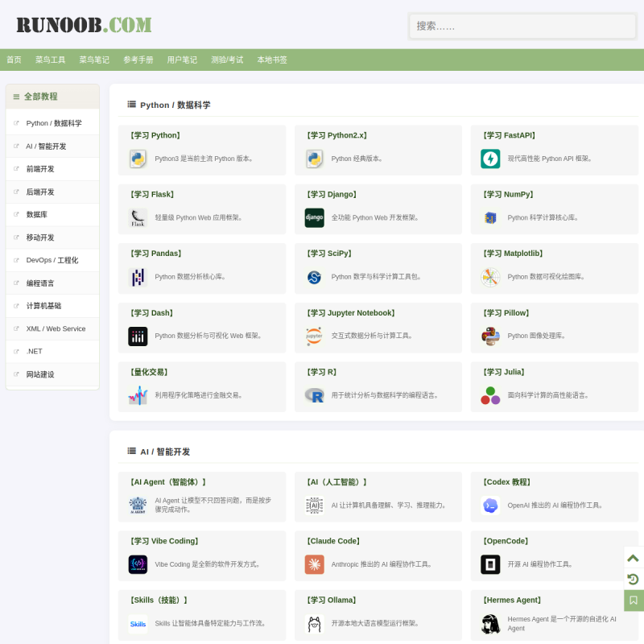Select 移动开发 in sidebar
This screenshot has height=644, width=644.
tap(52, 237)
